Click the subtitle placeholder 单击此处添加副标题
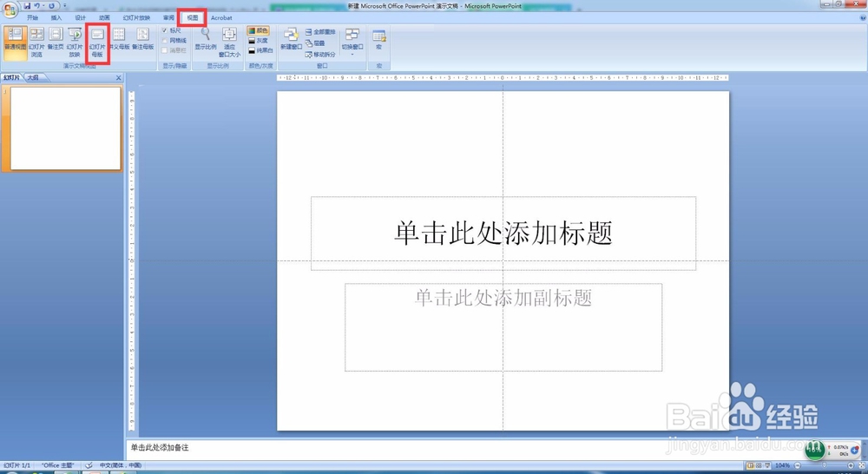 (x=503, y=327)
